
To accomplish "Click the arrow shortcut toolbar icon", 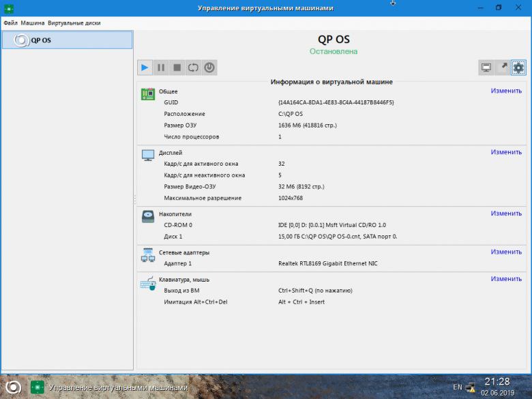I will coord(503,68).
